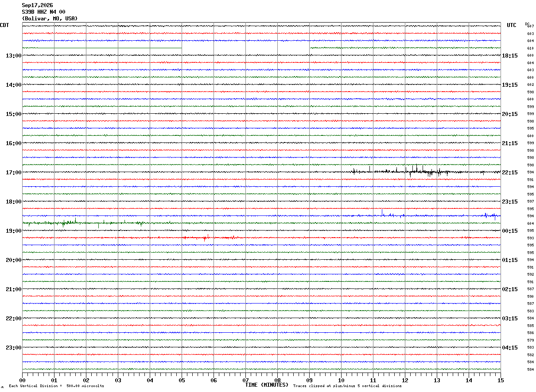Viewport: 536px width, 392px height.
Task: Click the 00:15 UTC time label
Action: 510,231
